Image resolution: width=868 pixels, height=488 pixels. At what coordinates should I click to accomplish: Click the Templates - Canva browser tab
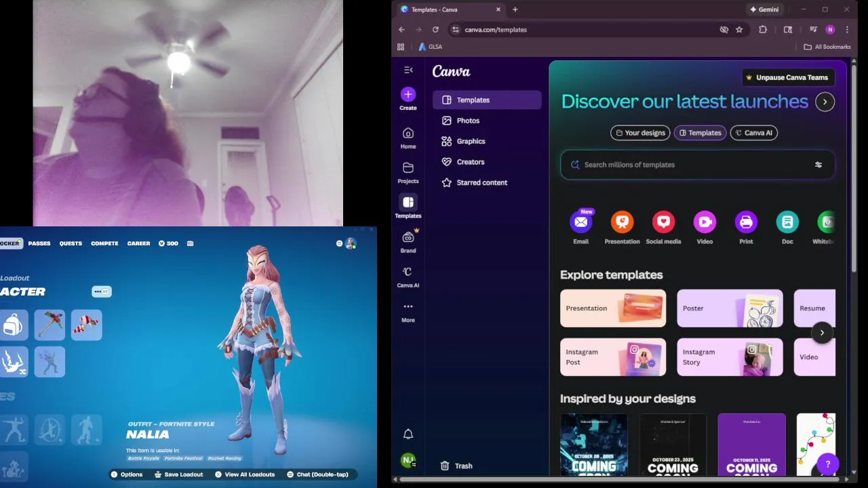pyautogui.click(x=450, y=9)
